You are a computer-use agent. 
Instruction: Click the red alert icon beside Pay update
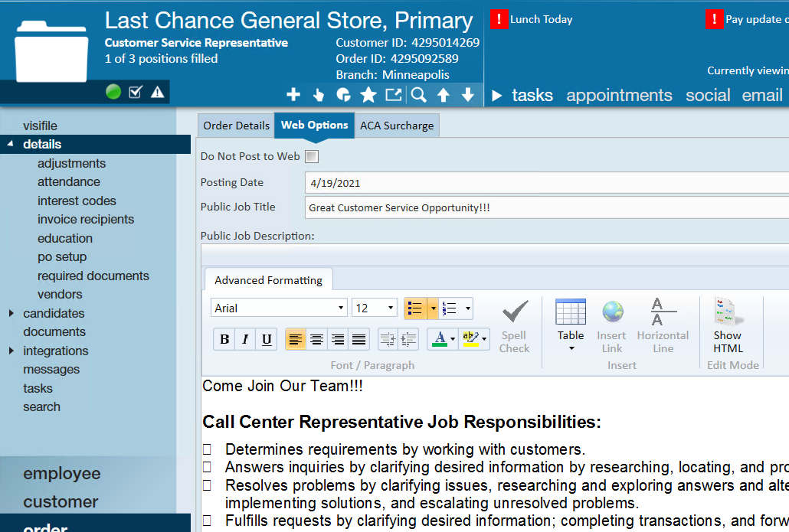click(x=714, y=20)
